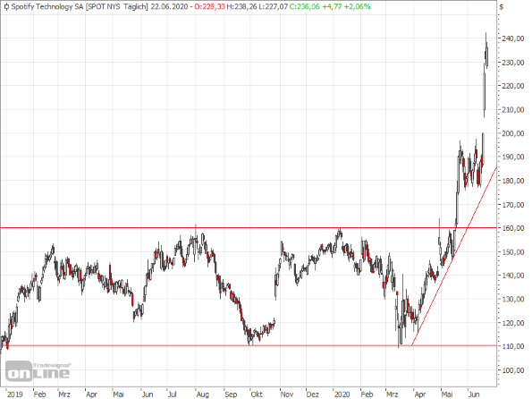
Task: Click the $ currency label on axis
Action: coord(502,7)
